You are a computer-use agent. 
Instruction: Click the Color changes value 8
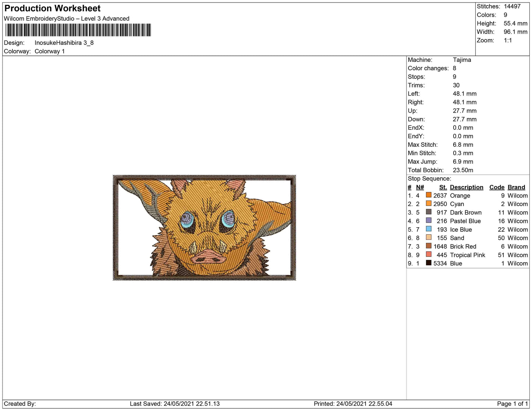click(455, 68)
